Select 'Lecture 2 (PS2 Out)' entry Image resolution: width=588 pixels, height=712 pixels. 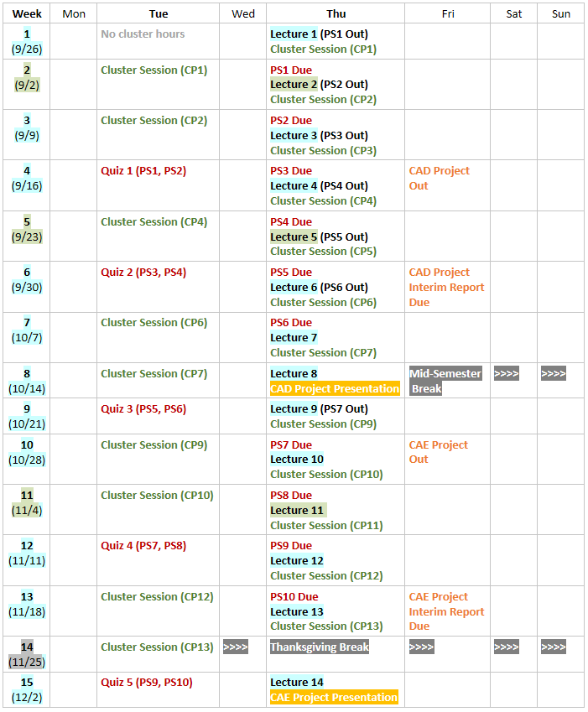point(319,85)
